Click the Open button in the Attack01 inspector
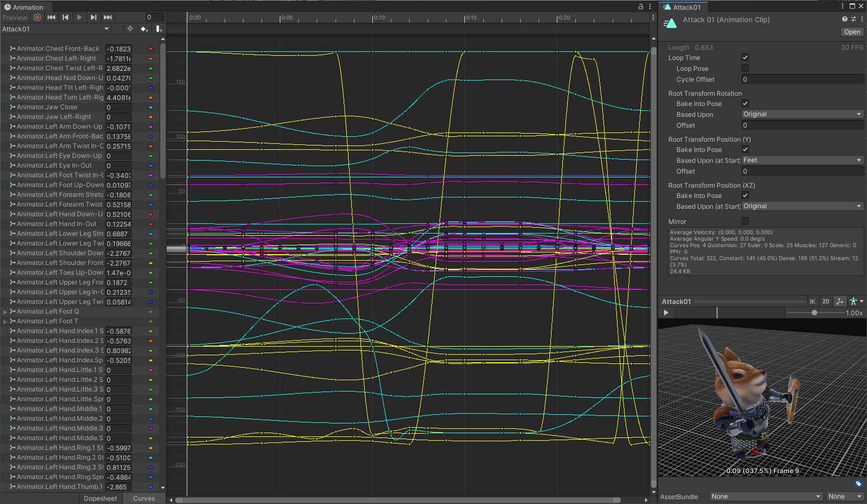The height and width of the screenshot is (504, 867). click(x=852, y=31)
